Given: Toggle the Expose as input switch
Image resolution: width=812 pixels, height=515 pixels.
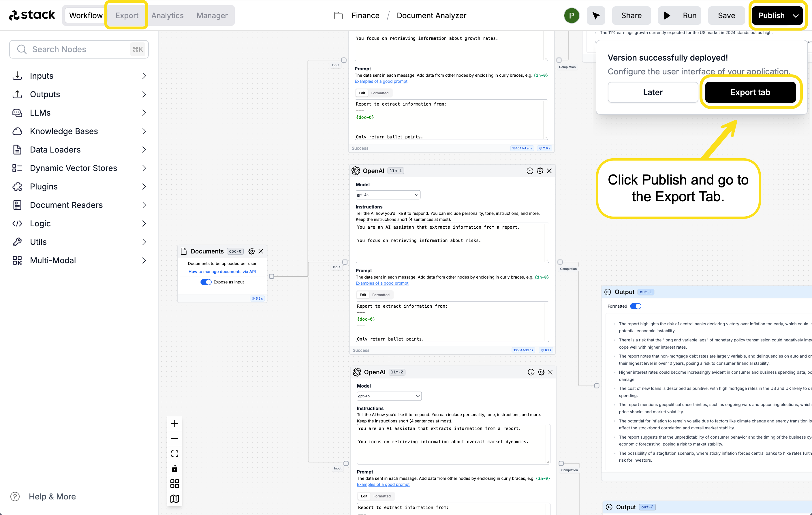Looking at the screenshot, I should 206,282.
